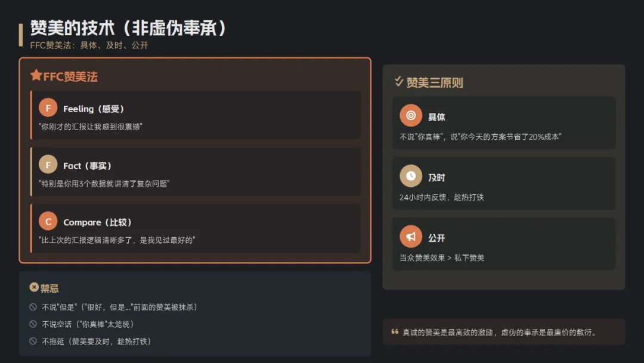Image resolution: width=644 pixels, height=363 pixels.
Task: Click the ban icon before 不拖延
Action: pos(33,341)
